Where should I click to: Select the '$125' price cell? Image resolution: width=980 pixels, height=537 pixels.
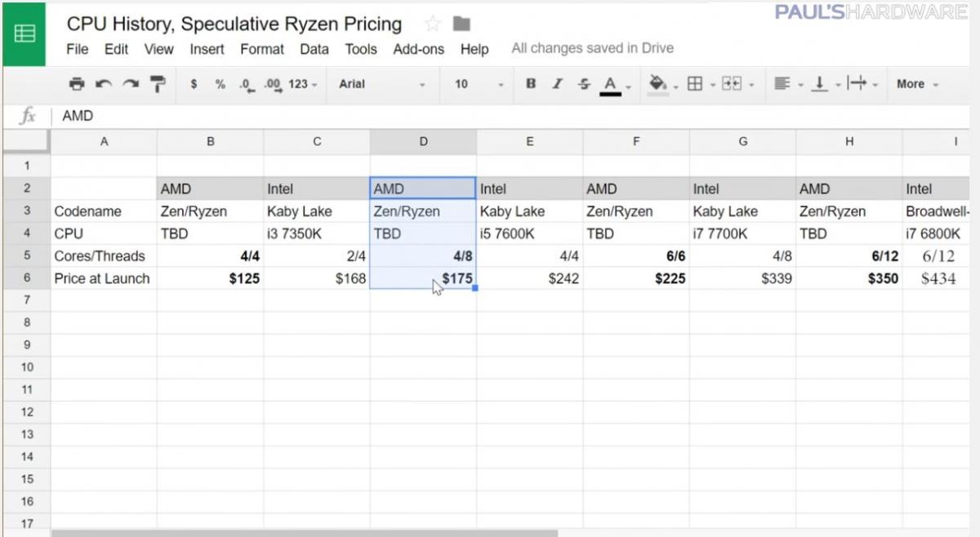(211, 278)
